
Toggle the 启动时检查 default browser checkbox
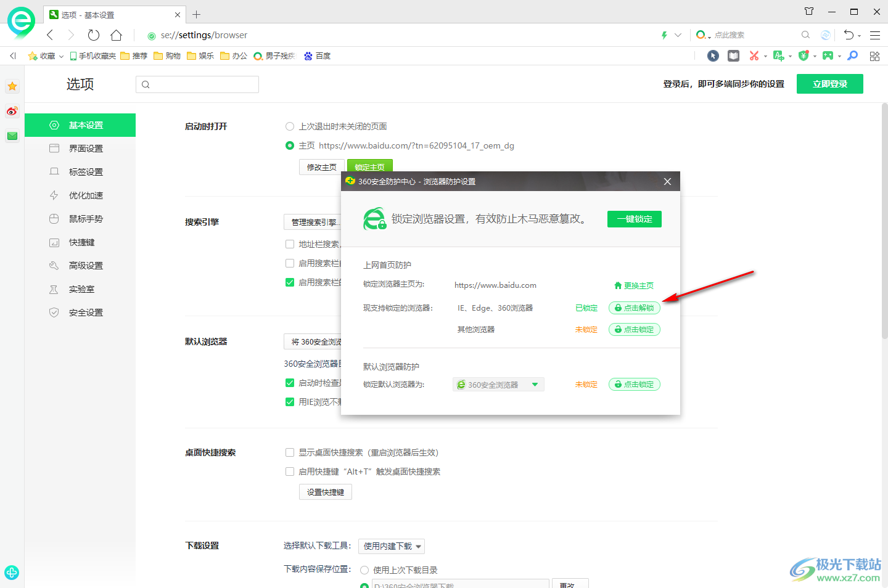click(x=290, y=383)
